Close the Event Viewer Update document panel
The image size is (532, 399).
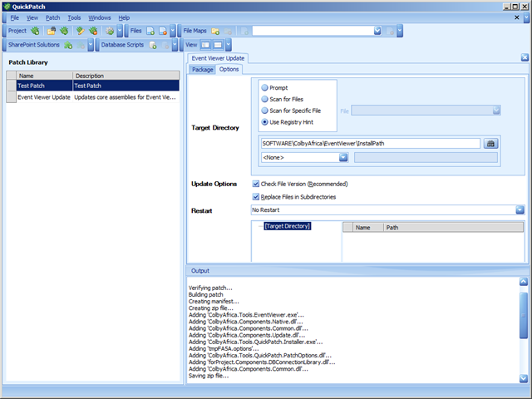pyautogui.click(x=525, y=57)
